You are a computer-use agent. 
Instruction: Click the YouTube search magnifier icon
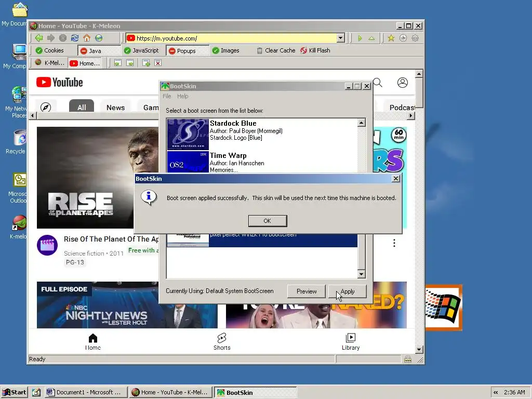(x=378, y=83)
